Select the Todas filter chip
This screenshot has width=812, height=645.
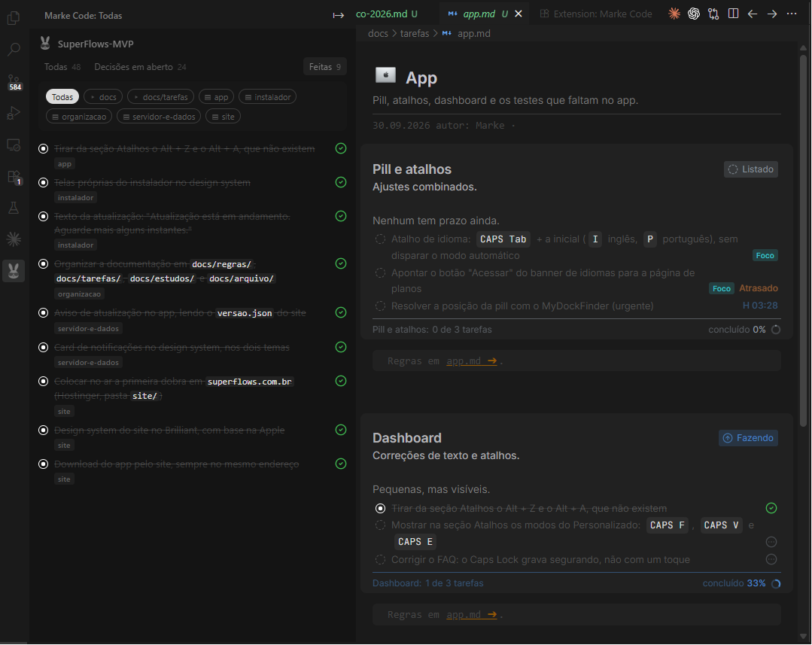click(62, 97)
